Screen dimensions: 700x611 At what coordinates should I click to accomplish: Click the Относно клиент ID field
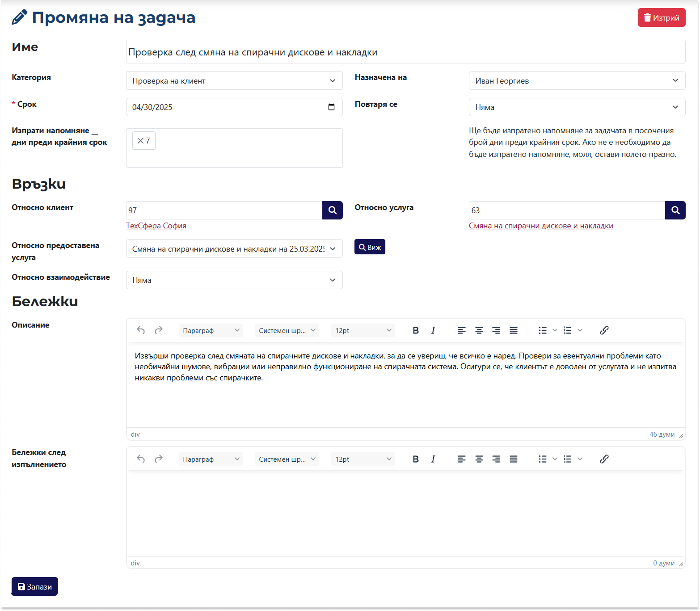coord(224,210)
